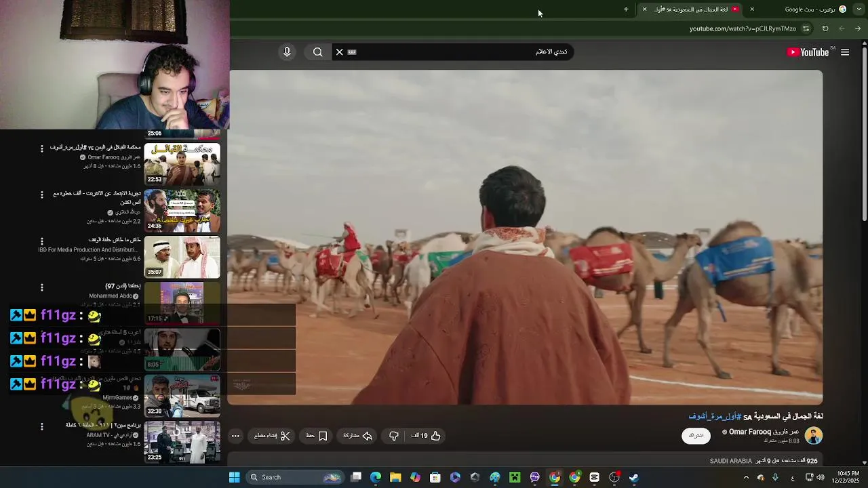868x488 pixels.
Task: Open the hashtag link in the video title
Action: point(715,416)
